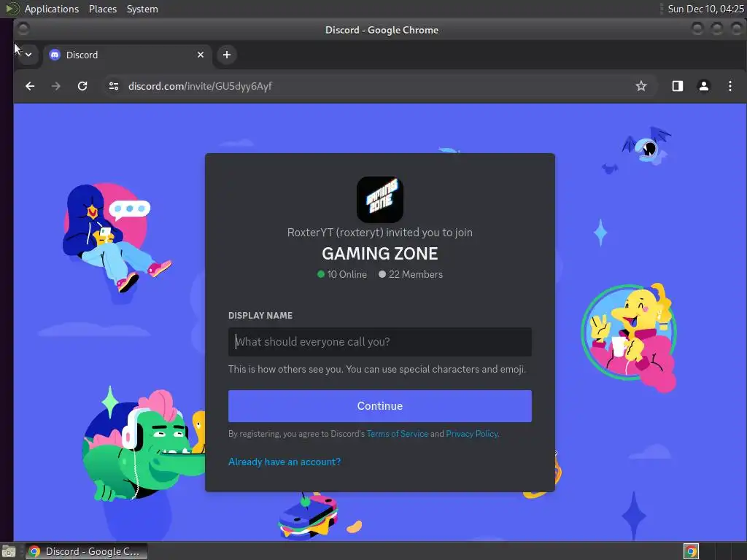Click the RoxterYT invited you to join text
747x560 pixels.
(x=379, y=233)
